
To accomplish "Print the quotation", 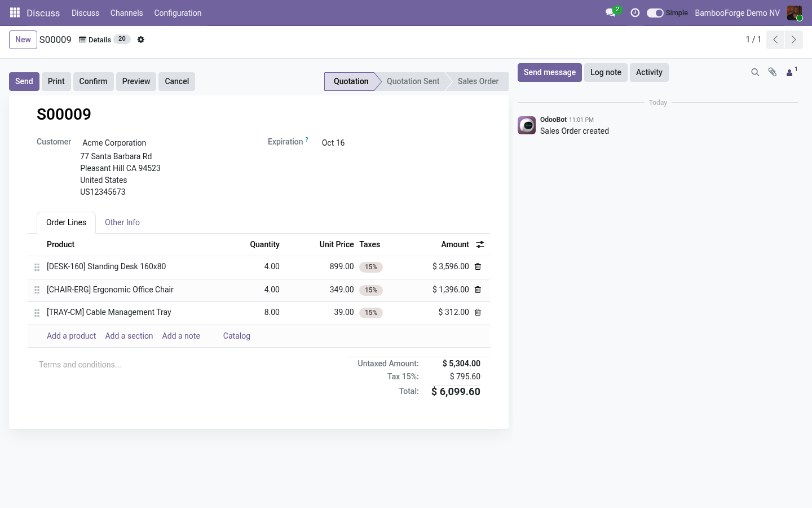I will coord(56,81).
